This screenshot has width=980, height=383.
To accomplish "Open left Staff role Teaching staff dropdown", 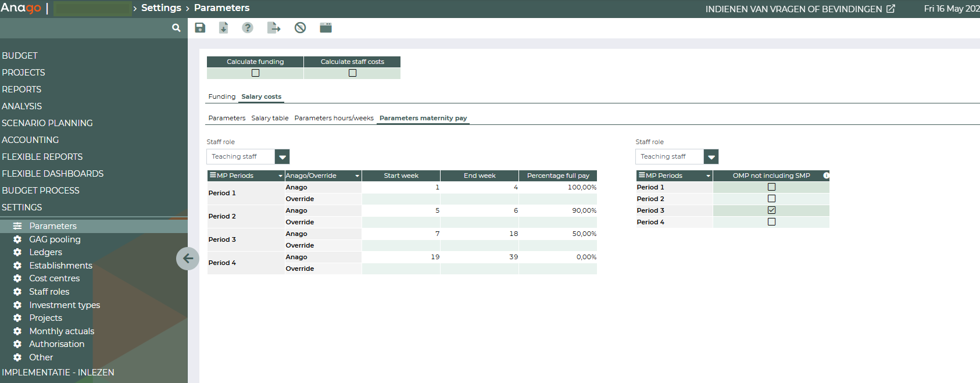I will click(282, 157).
